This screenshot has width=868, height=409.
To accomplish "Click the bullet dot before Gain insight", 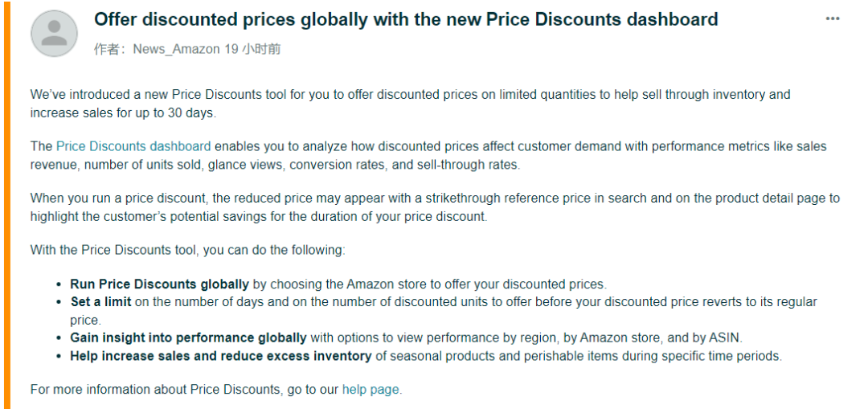I will tap(59, 338).
